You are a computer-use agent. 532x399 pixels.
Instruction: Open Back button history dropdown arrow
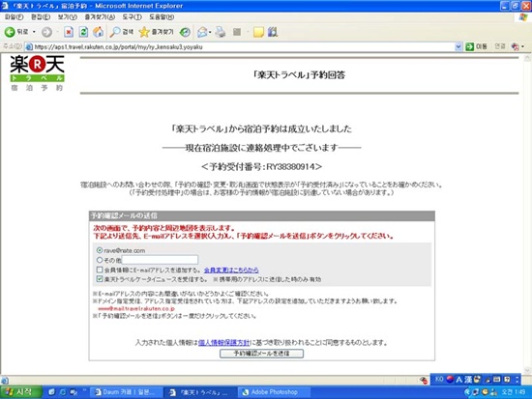click(x=34, y=32)
